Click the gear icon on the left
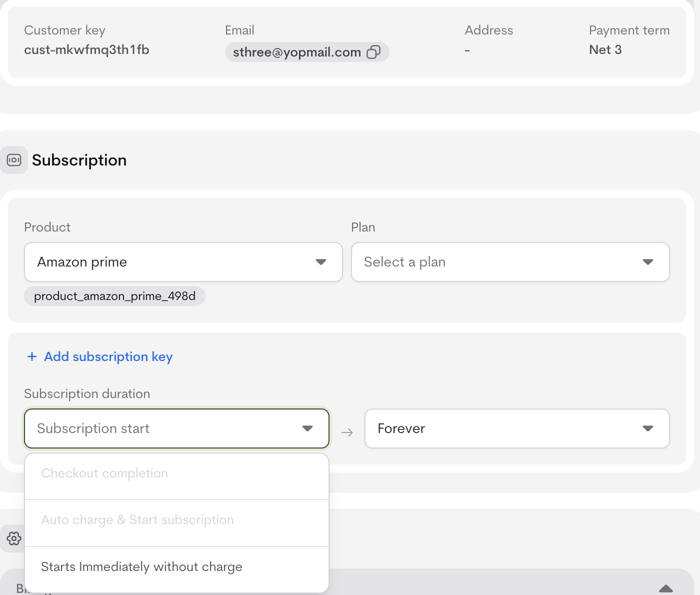700x595 pixels. (14, 538)
